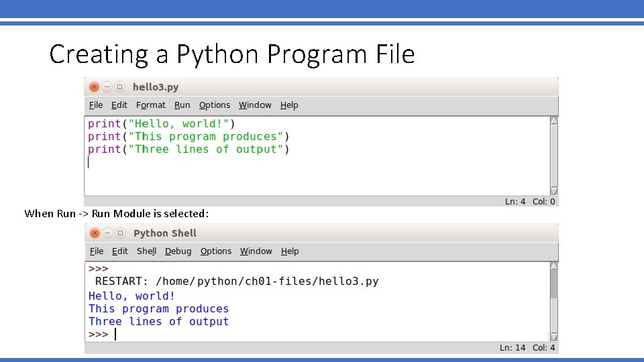Click code line print("This program produces")
This screenshot has height=362, width=644.
pos(189,136)
